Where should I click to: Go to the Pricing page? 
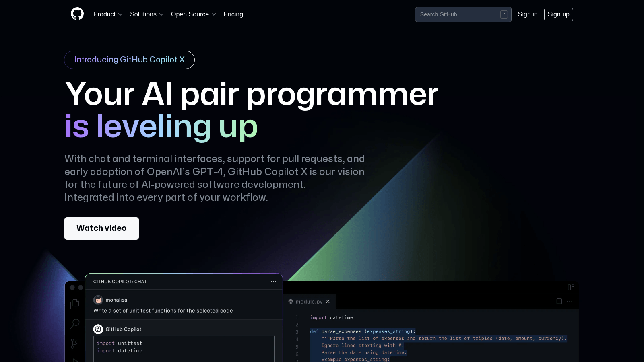point(233,14)
